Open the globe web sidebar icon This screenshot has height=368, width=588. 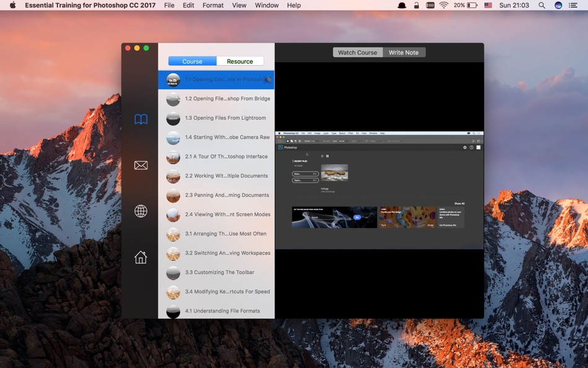[x=141, y=211]
